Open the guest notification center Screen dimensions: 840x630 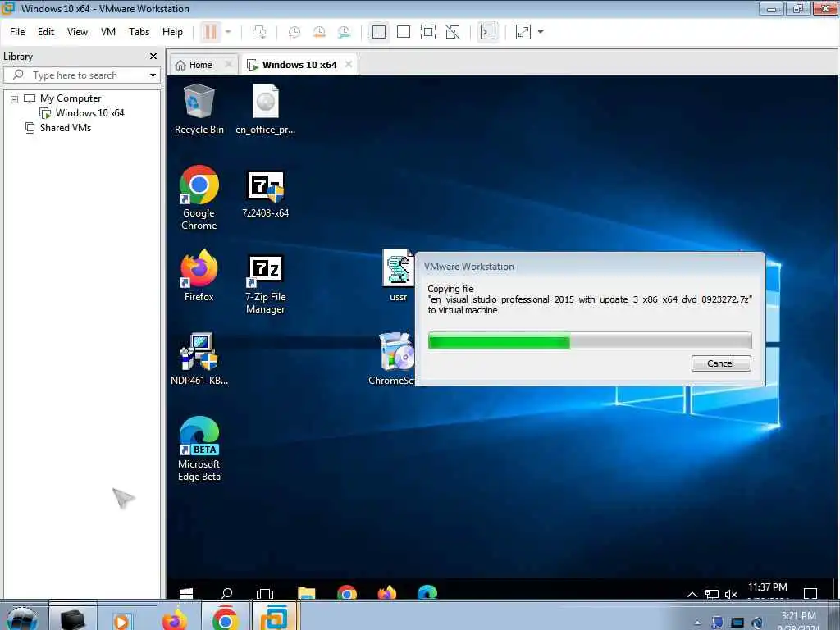pos(810,593)
